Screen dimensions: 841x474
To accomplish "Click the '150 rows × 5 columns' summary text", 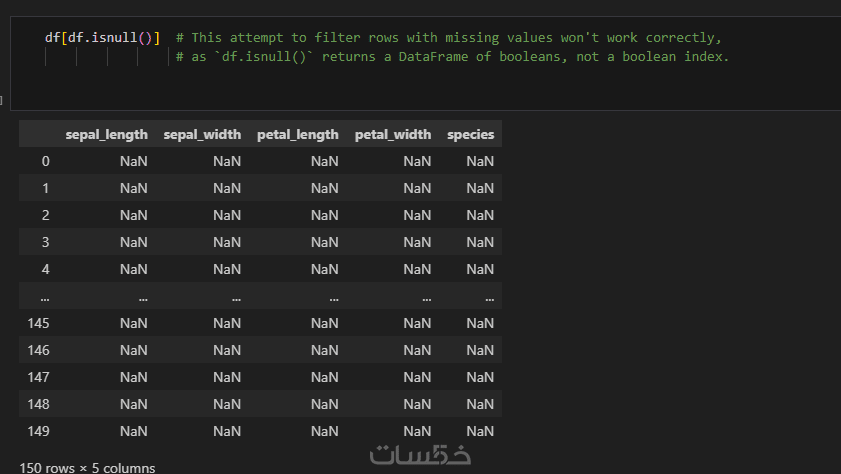I will 87,467.
